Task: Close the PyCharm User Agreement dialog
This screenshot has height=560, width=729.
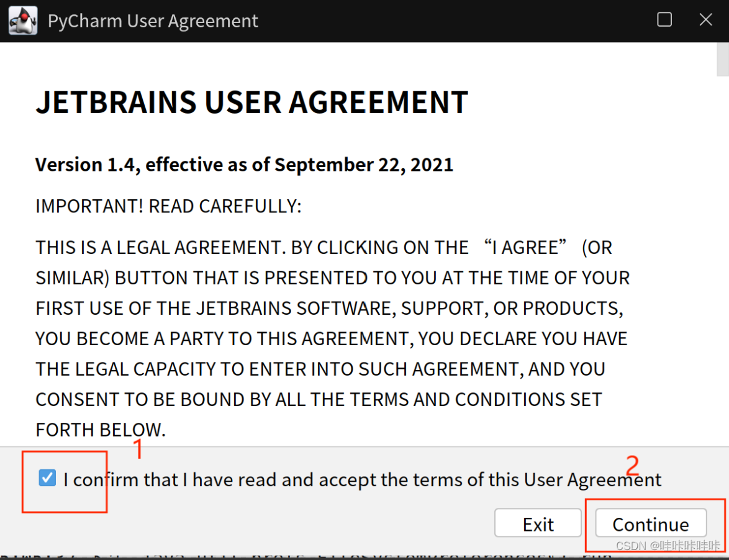Action: (x=705, y=19)
